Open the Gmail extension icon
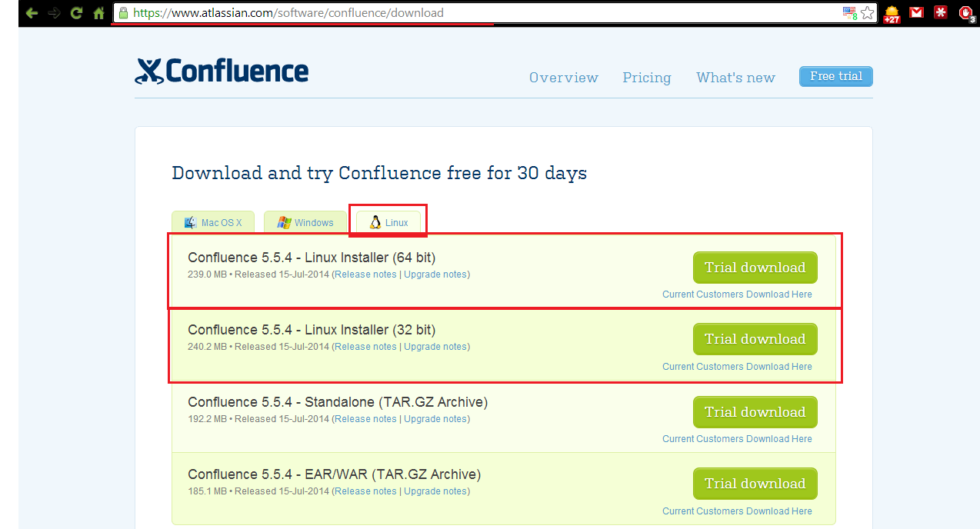Viewport: 980px width, 529px height. [915, 12]
